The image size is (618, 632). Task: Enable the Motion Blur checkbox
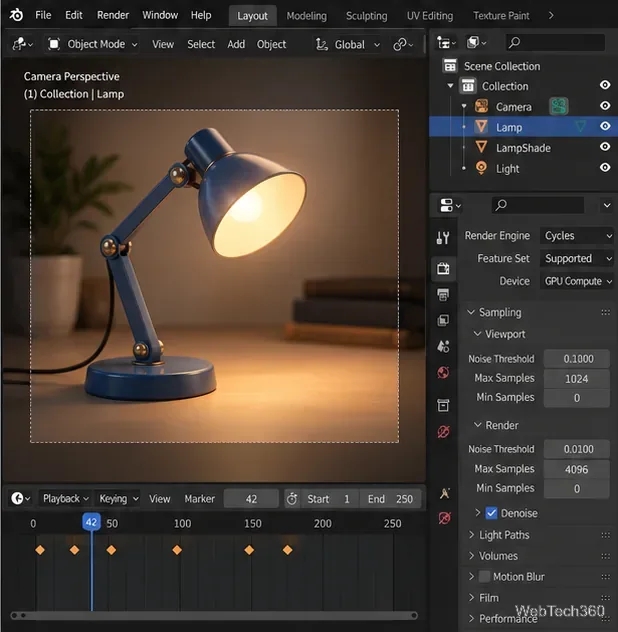485,576
